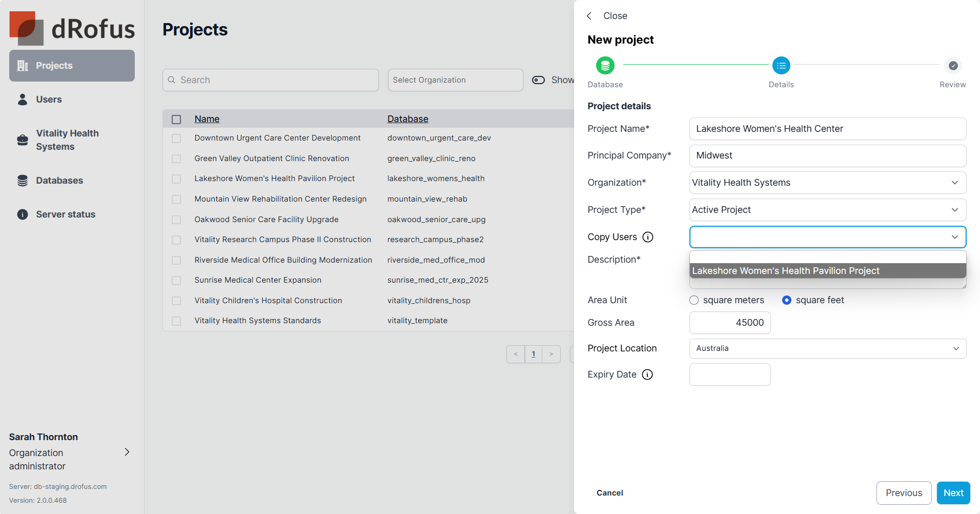Click the Previous button
Screen dimensions: 980x514
[x=903, y=493]
